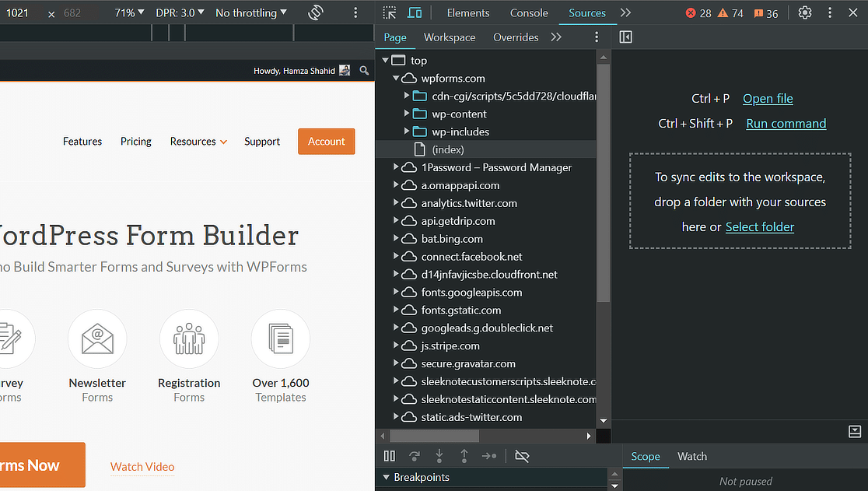Open DevTools settings gear

click(805, 12)
